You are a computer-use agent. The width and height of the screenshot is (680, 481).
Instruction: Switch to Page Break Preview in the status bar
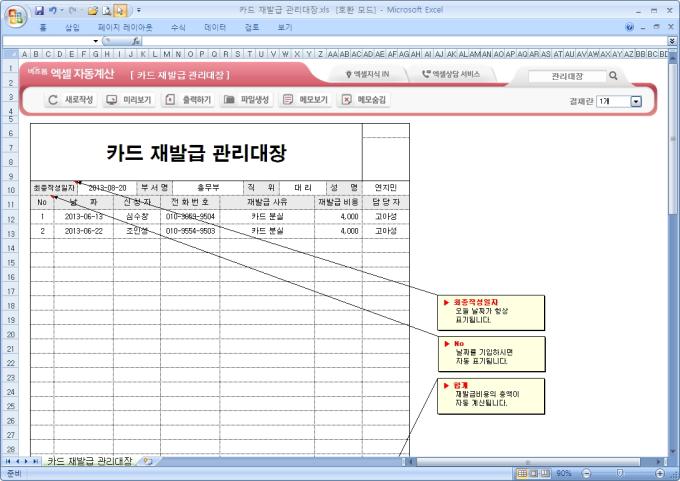tap(546, 473)
